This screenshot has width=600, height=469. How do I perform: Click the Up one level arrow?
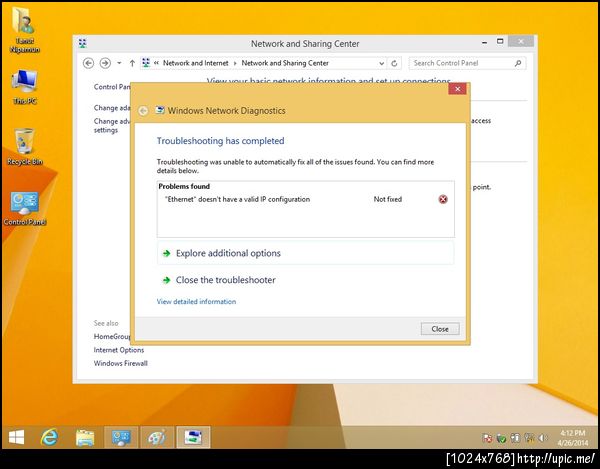[x=132, y=63]
